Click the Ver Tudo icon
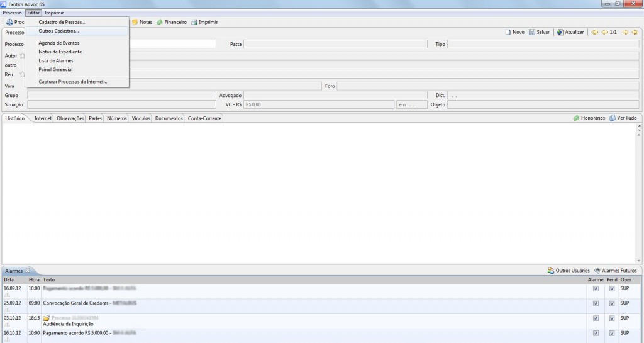The width and height of the screenshot is (644, 343). point(613,118)
